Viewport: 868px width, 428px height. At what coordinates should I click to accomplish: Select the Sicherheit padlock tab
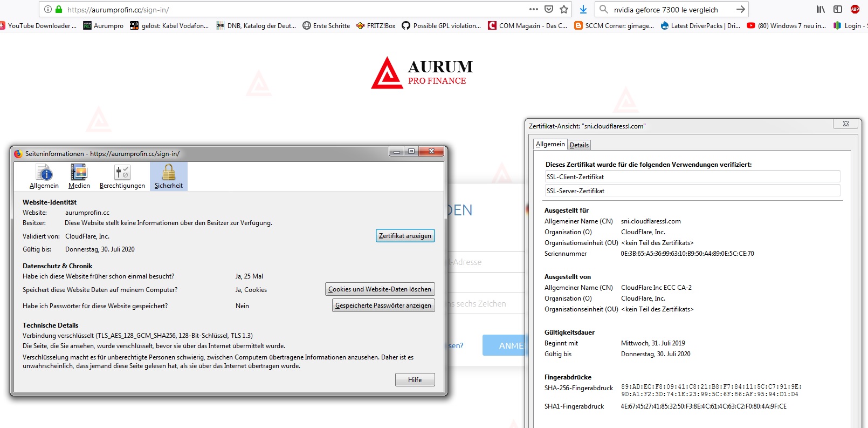coord(169,176)
